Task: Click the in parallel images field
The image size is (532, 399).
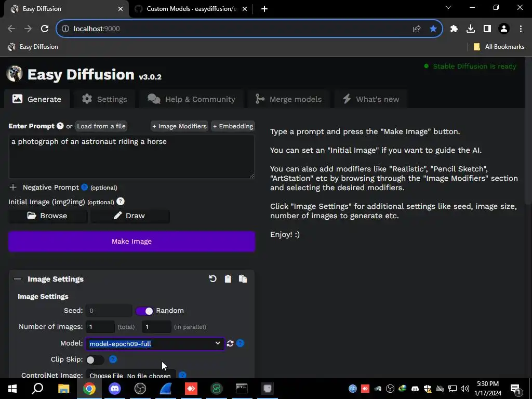Action: coord(156,327)
